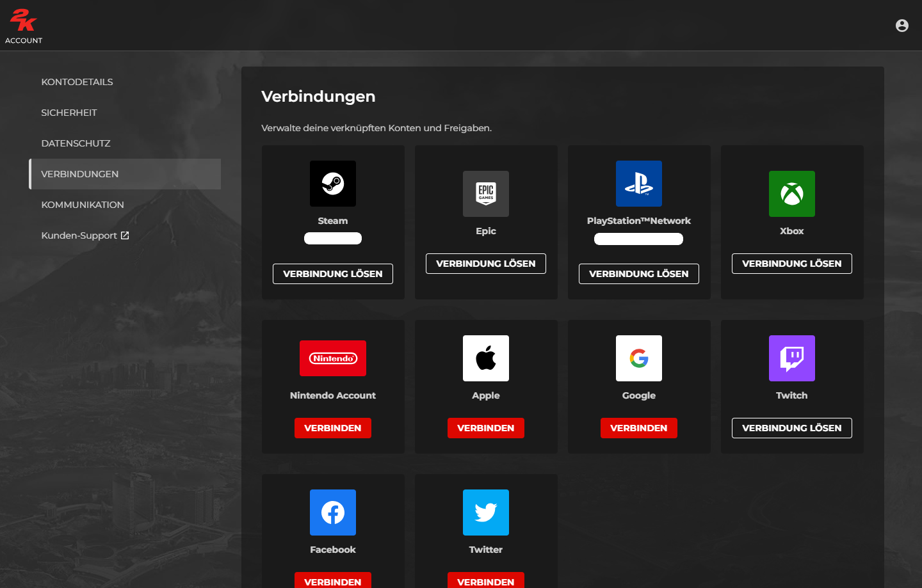Click external link icon beside Kunden-Support
The image size is (922, 588).
(x=125, y=235)
